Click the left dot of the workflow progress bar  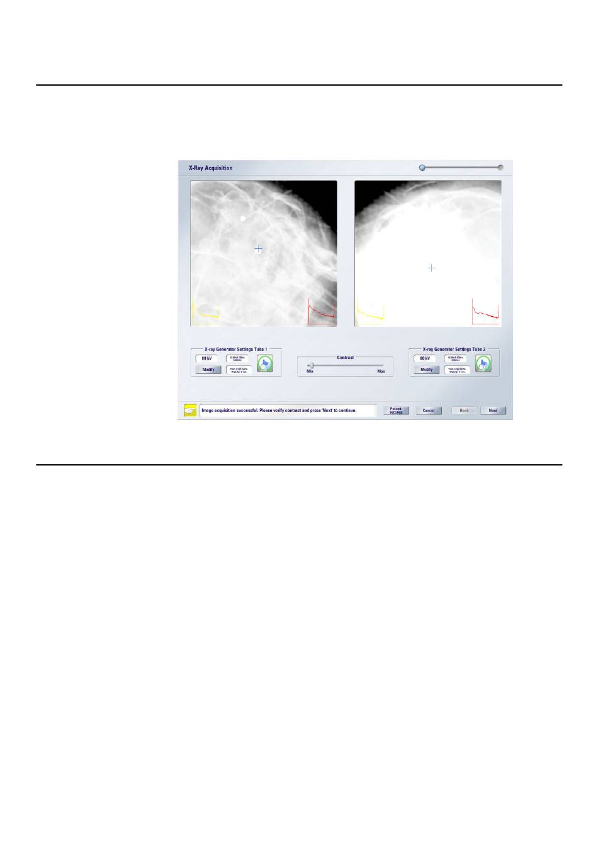[x=422, y=168]
